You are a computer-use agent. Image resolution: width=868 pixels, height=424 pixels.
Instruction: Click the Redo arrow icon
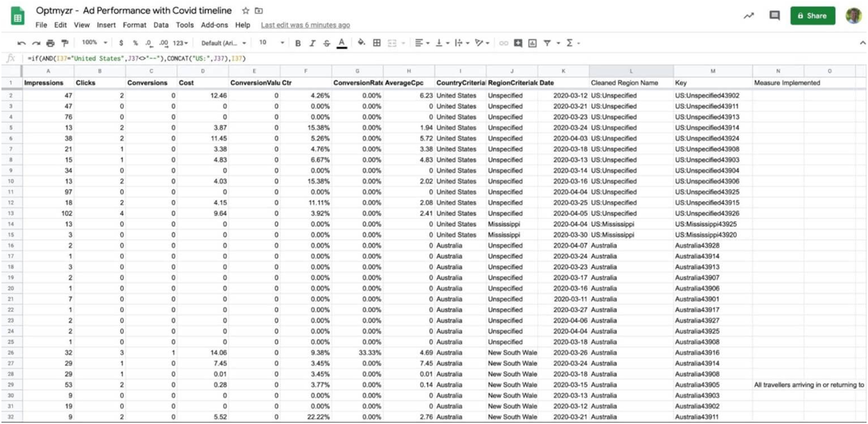click(36, 43)
